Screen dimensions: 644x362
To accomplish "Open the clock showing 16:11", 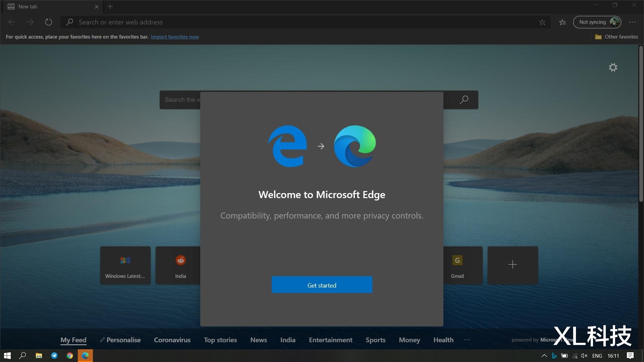I will coord(613,356).
